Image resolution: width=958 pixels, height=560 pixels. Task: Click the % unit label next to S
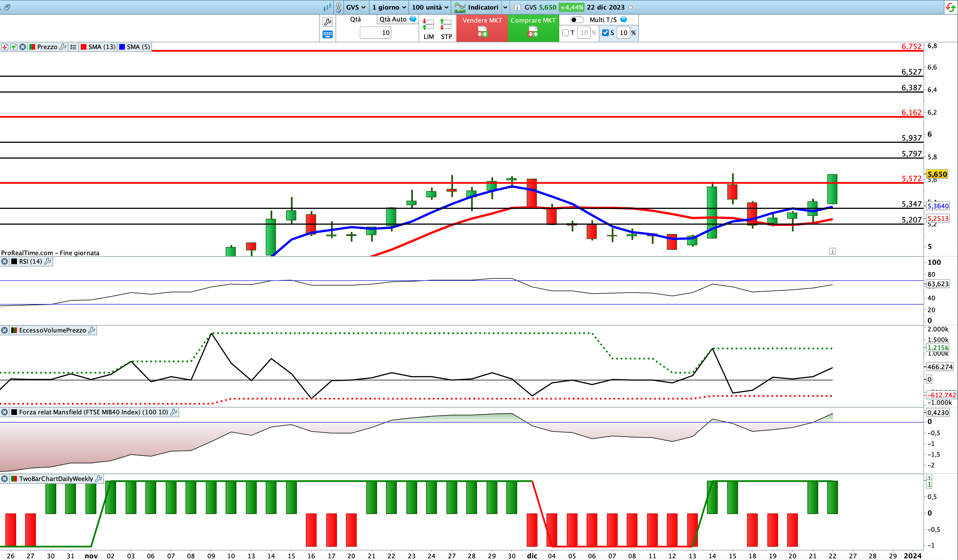634,33
